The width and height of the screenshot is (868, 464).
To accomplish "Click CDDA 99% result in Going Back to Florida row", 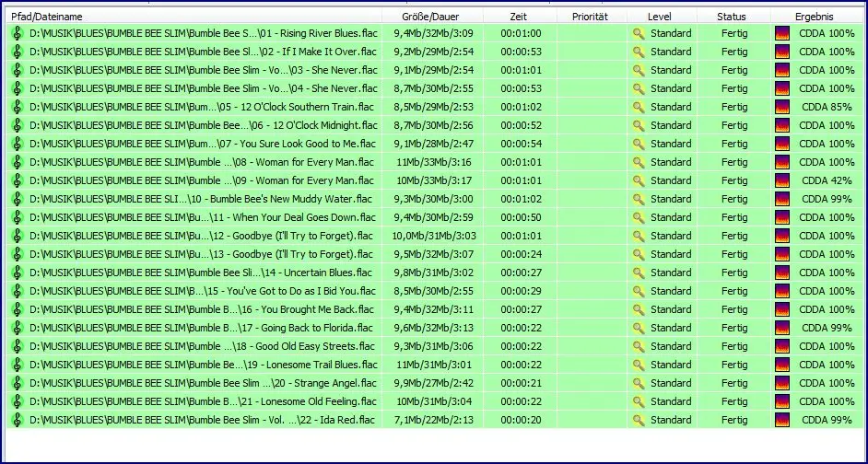I will tap(827, 328).
